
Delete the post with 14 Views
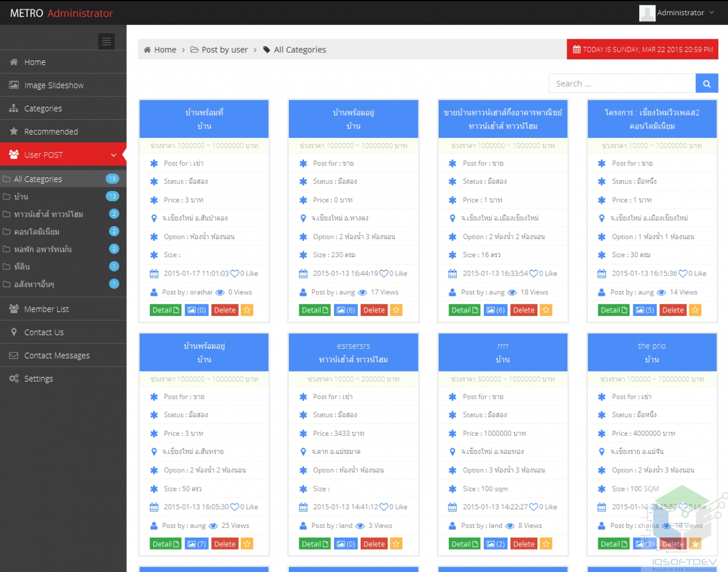coord(674,310)
